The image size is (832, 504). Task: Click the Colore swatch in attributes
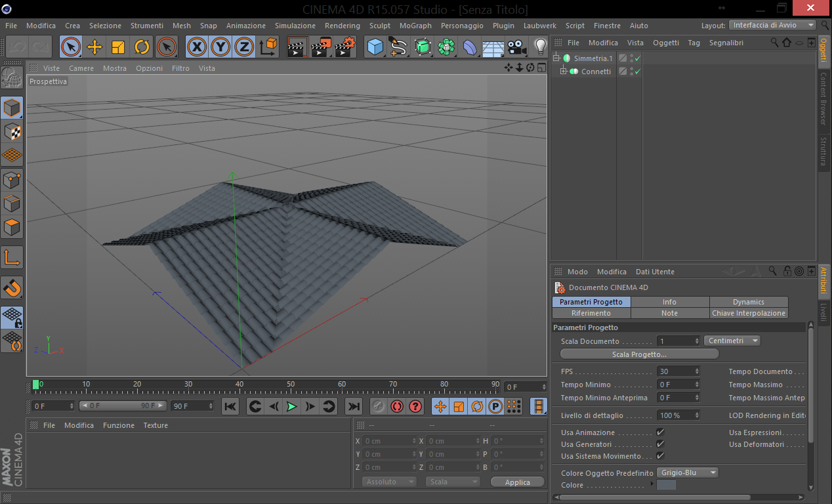pyautogui.click(x=666, y=485)
